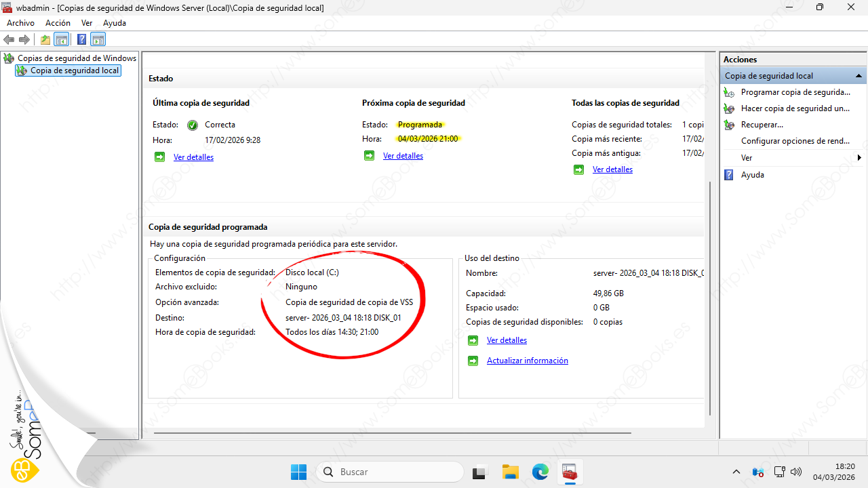This screenshot has height=488, width=868.
Task: Click Configurar opciones de rendimiento action
Action: coord(795,141)
